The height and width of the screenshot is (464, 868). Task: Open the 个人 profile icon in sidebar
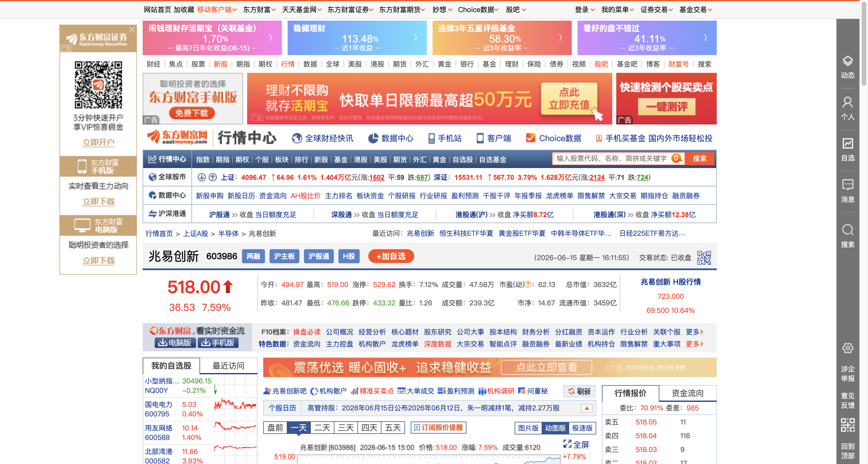pyautogui.click(x=847, y=102)
